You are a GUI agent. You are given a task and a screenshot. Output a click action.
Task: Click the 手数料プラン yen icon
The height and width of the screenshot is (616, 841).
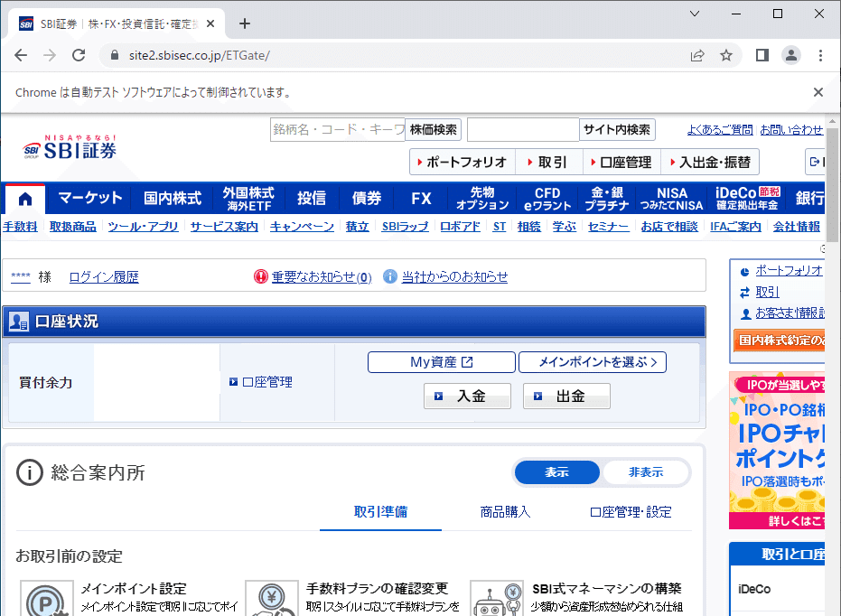pyautogui.click(x=272, y=599)
